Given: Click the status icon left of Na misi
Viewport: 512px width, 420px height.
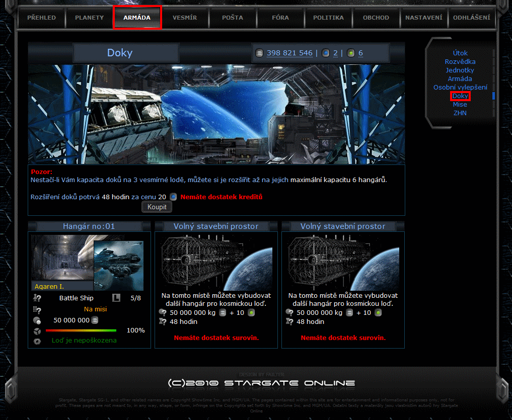Looking at the screenshot, I should coord(37,310).
